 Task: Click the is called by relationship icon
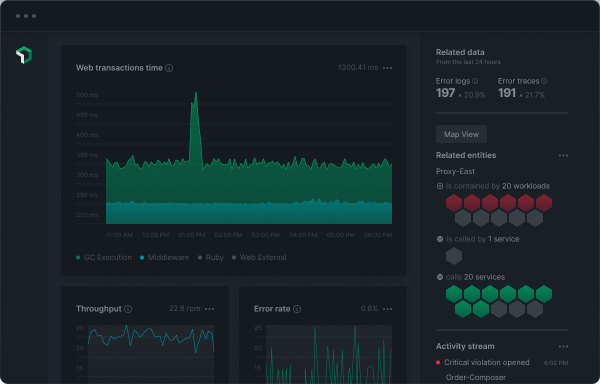440,239
